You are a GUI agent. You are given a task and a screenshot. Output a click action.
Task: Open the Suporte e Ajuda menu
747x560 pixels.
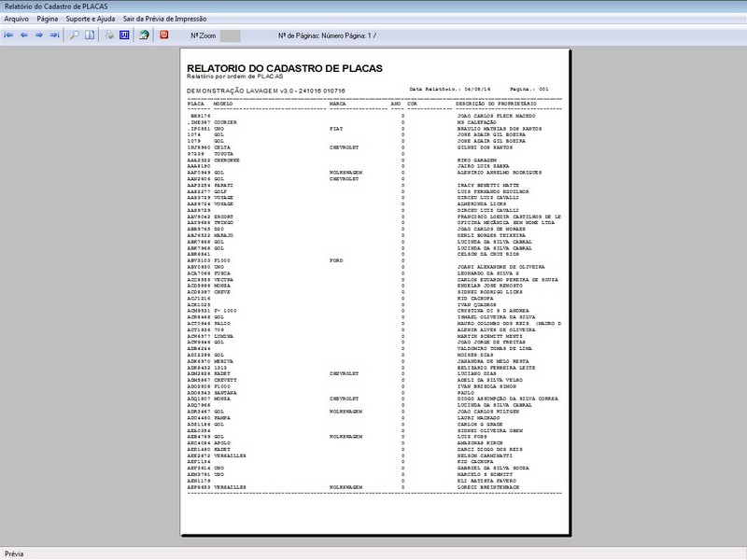[91, 19]
